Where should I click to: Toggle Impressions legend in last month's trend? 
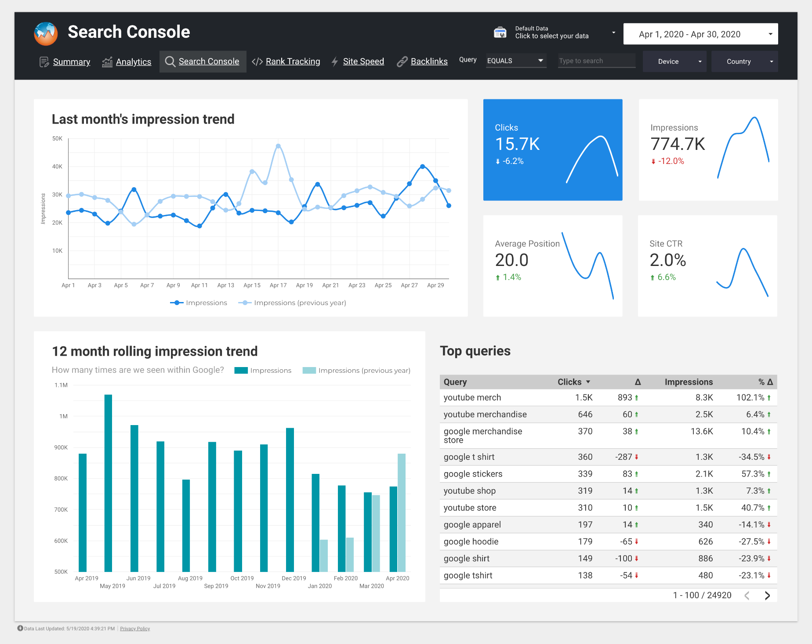coord(199,303)
